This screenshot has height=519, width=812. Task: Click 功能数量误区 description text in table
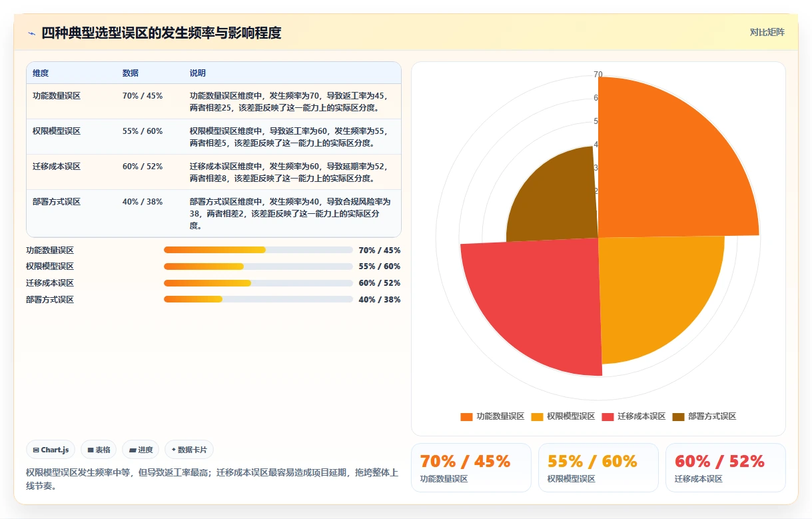click(289, 102)
